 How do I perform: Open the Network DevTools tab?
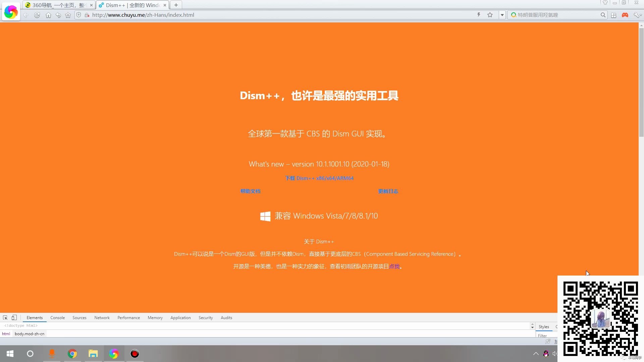(102, 318)
